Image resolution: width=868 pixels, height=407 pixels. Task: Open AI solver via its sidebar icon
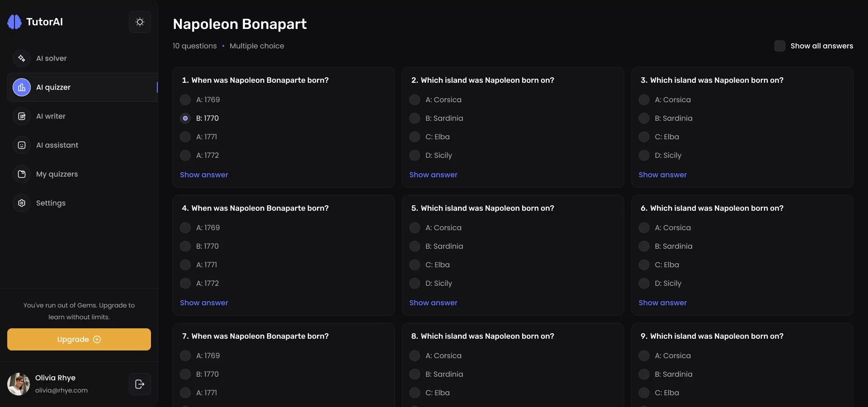point(22,58)
